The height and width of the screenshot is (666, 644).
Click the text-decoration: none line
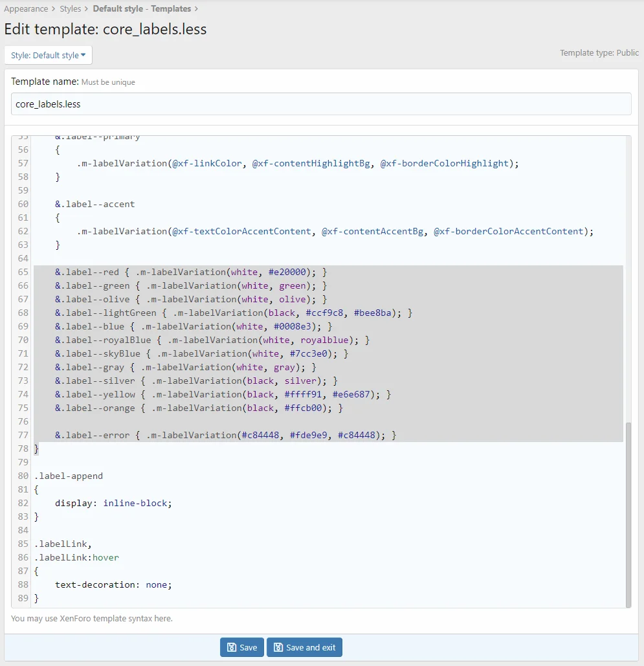[x=113, y=584]
